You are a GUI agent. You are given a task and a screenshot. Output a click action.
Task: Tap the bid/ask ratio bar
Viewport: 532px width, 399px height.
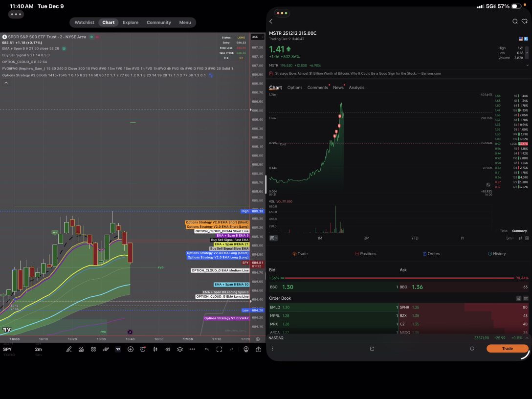click(398, 278)
